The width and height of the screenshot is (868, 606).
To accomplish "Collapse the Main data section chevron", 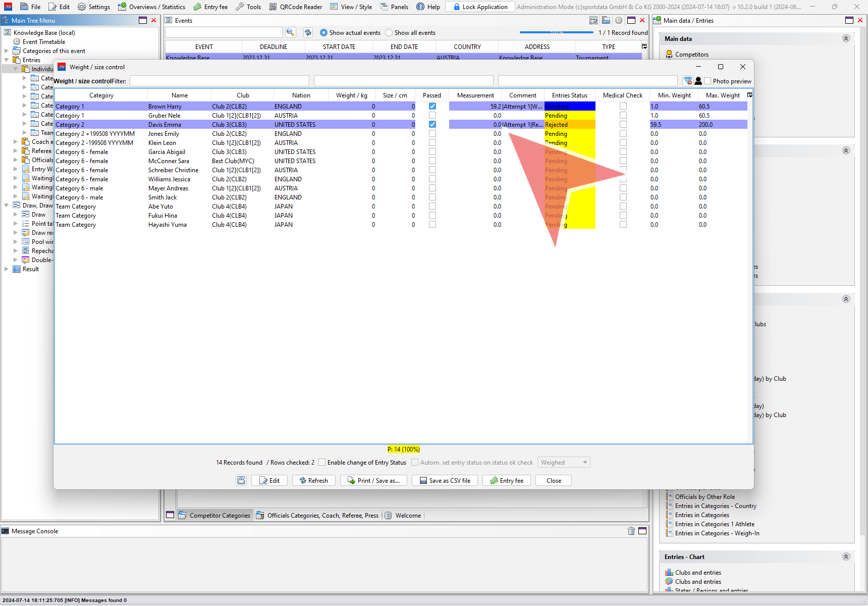I will 846,38.
